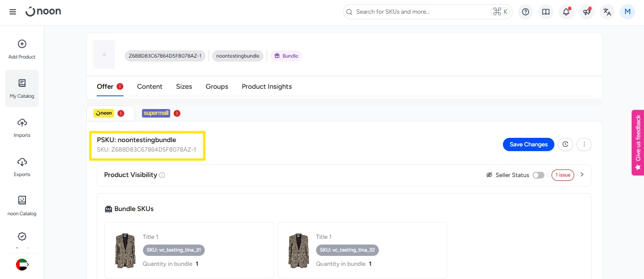
Task: Open the three-dot more options menu
Action: [584, 144]
